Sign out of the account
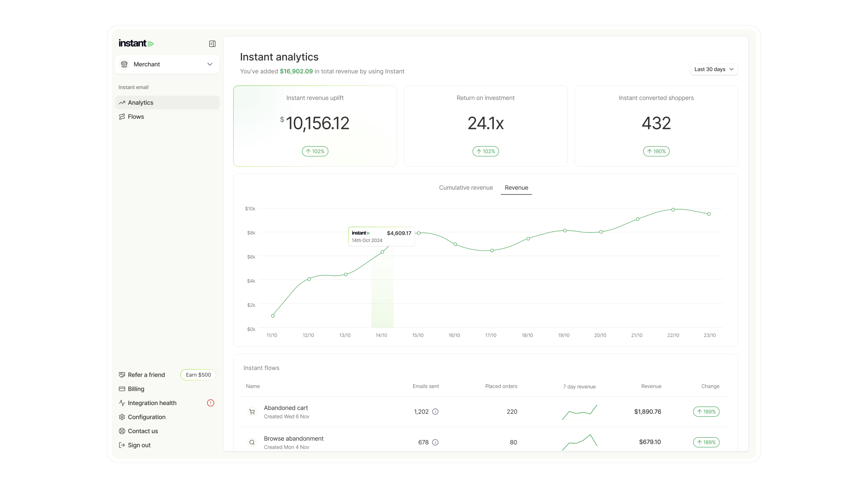Screen dimensions: 868x488 (x=139, y=445)
